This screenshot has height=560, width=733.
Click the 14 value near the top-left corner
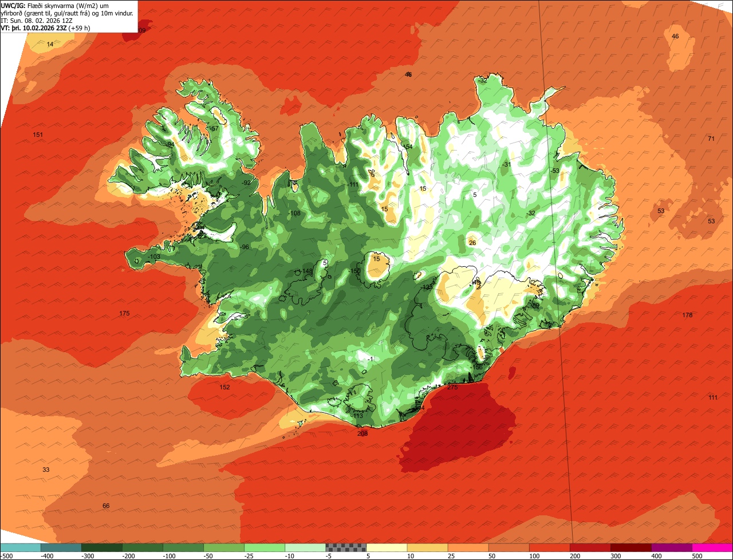click(50, 44)
